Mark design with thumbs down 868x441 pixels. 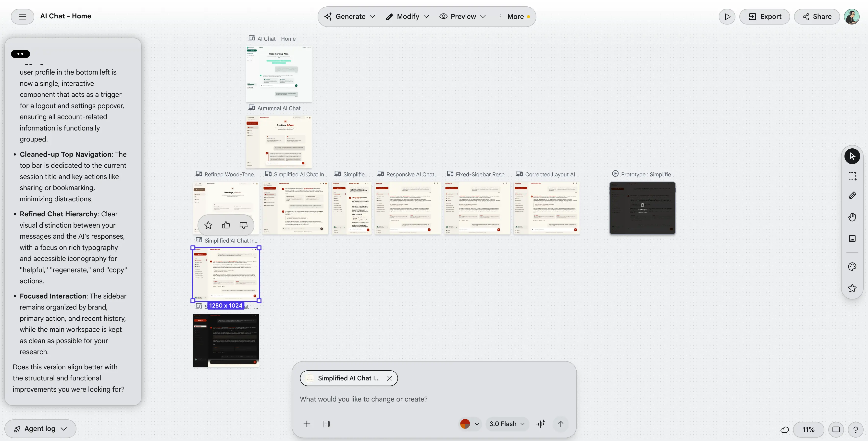[243, 225]
